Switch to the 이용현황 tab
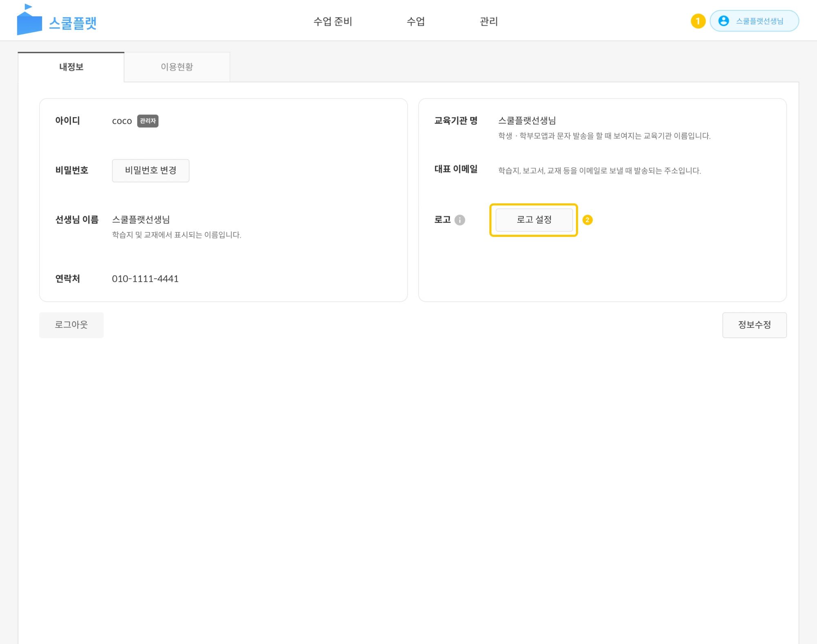Image resolution: width=817 pixels, height=644 pixels. pos(176,67)
